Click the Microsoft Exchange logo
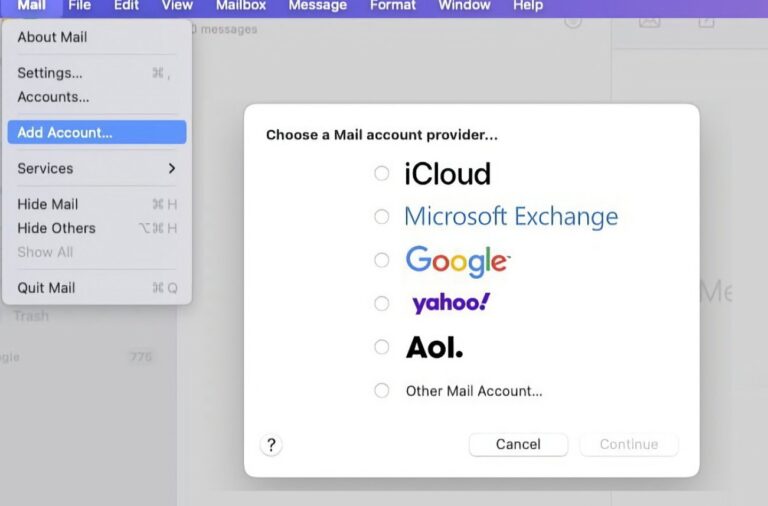This screenshot has height=506, width=768. 511,217
